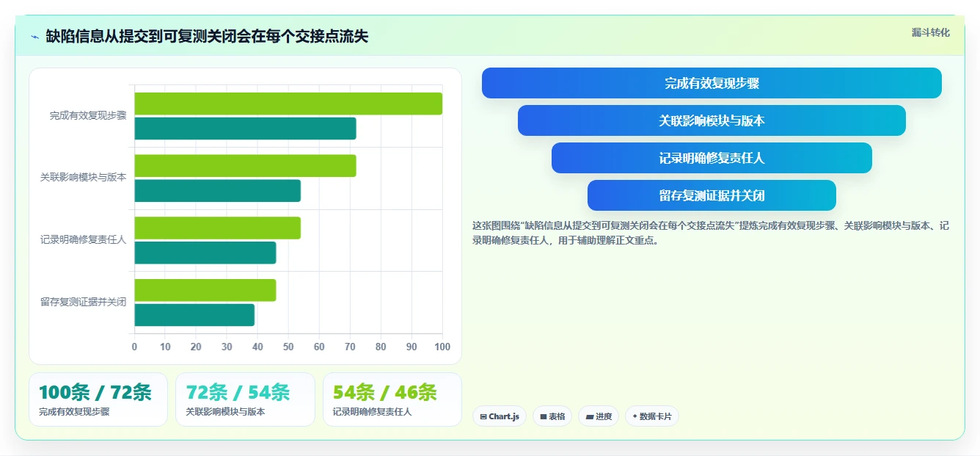Click the 漏斗转化 label in the header

[930, 32]
